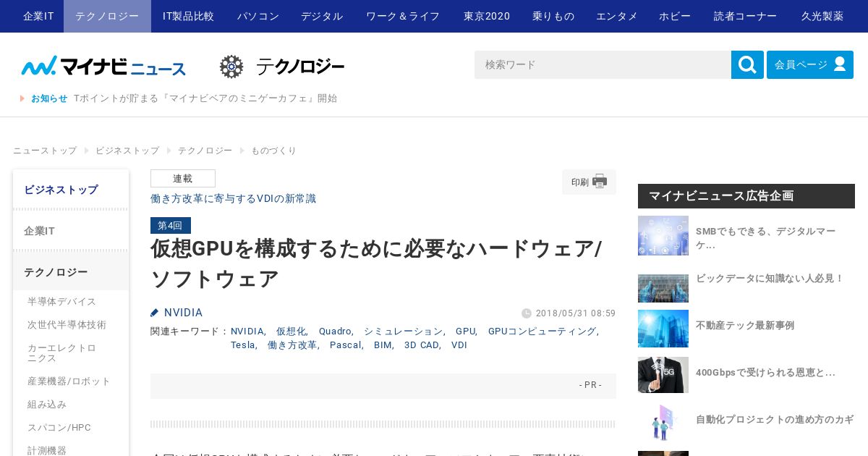
Task: Open ワーク＆ライフ in top navigation
Action: point(403,16)
